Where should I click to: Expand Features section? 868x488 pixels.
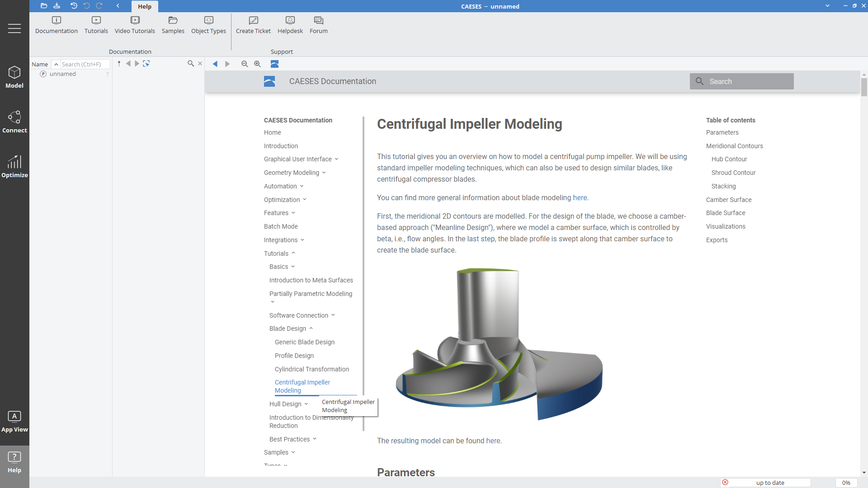pyautogui.click(x=293, y=213)
